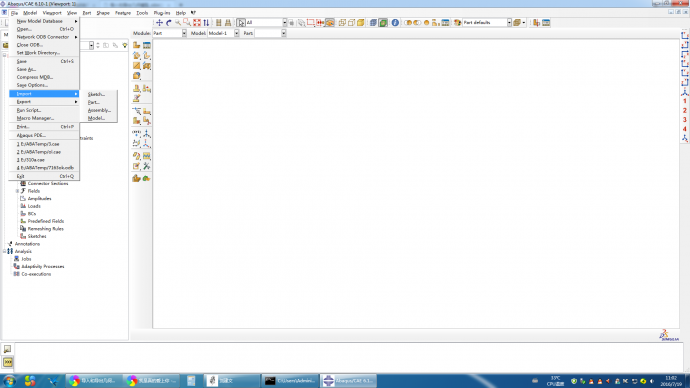The width and height of the screenshot is (690, 388).
Task: Switch to Abaqus/CAE taskbar button
Action: click(x=348, y=381)
